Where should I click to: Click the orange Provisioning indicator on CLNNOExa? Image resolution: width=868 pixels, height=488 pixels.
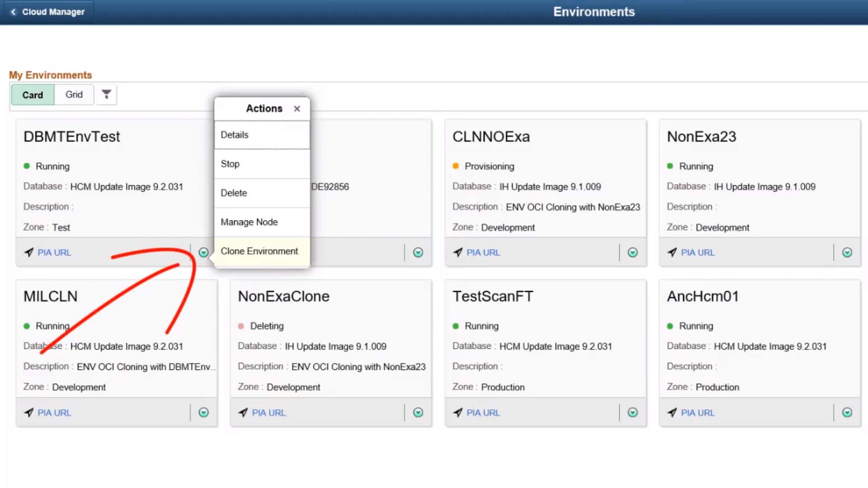(x=456, y=166)
